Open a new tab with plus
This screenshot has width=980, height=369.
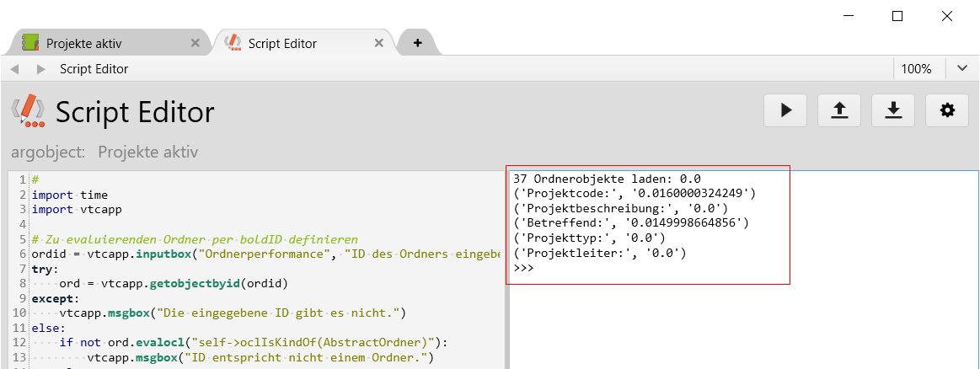click(417, 43)
